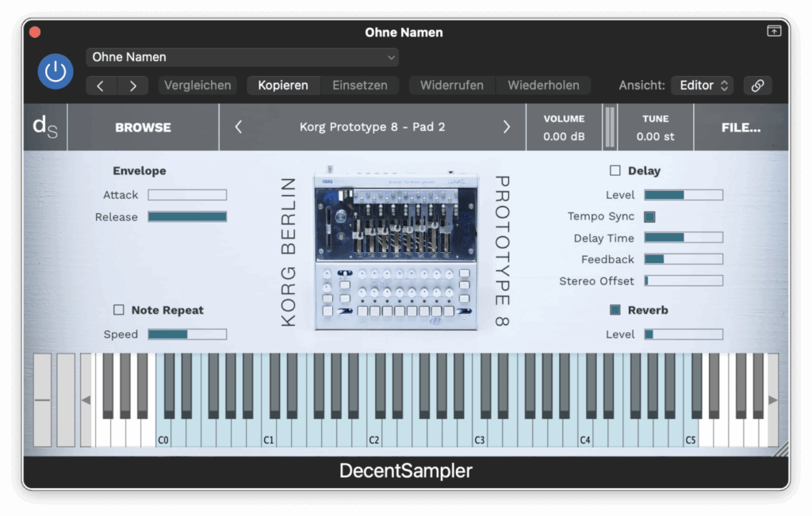This screenshot has width=812, height=516.
Task: Toggle the Tempo Sync checkbox
Action: tap(649, 216)
